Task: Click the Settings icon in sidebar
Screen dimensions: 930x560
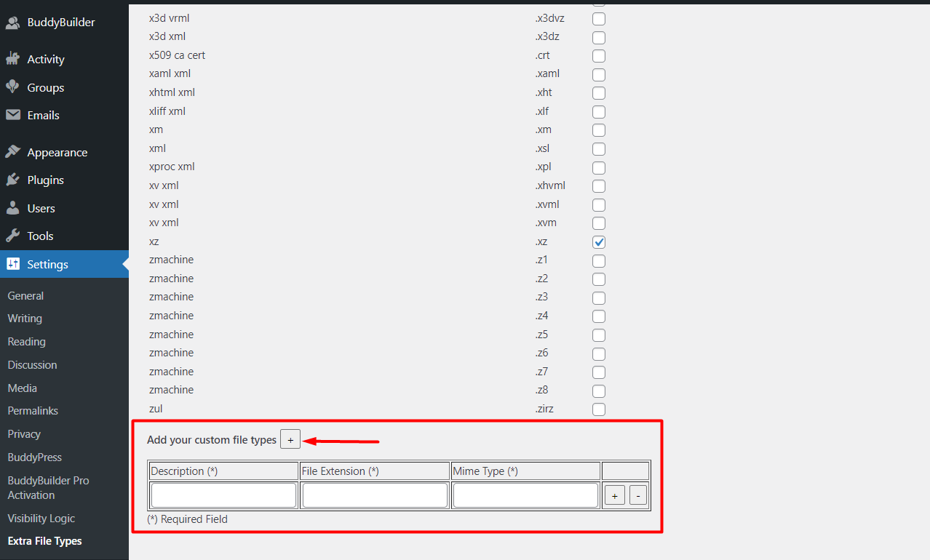Action: coord(14,264)
